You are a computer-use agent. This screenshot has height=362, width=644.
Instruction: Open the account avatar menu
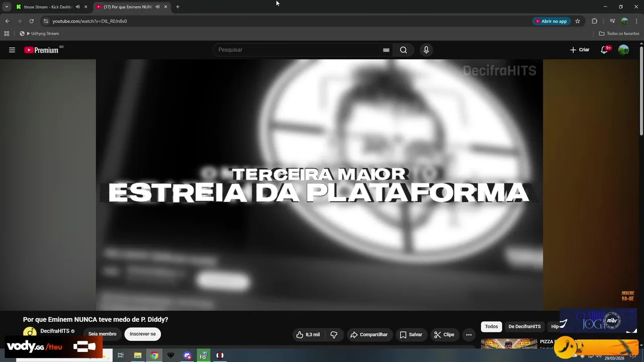click(x=623, y=50)
